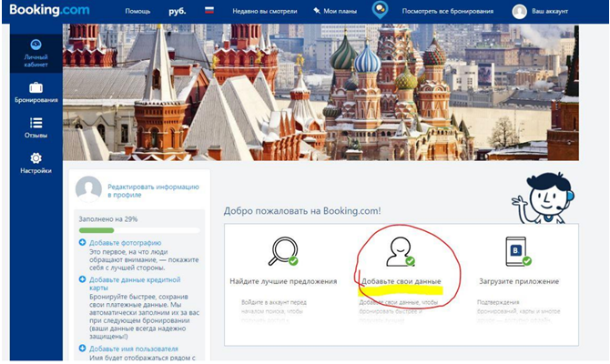
Task: Click the person icon above Добавьте свои данные
Action: click(399, 250)
